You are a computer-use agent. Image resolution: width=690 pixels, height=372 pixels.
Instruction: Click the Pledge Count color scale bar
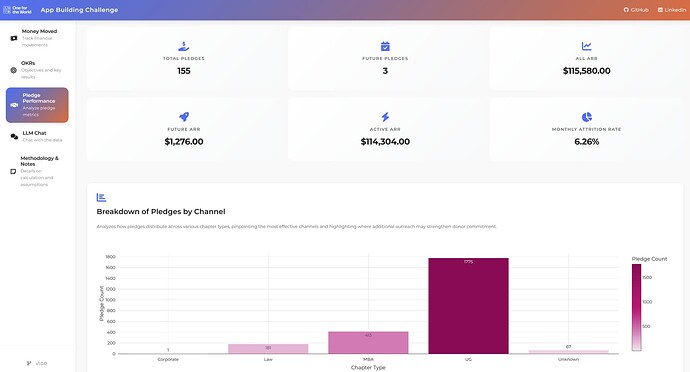click(x=636, y=307)
